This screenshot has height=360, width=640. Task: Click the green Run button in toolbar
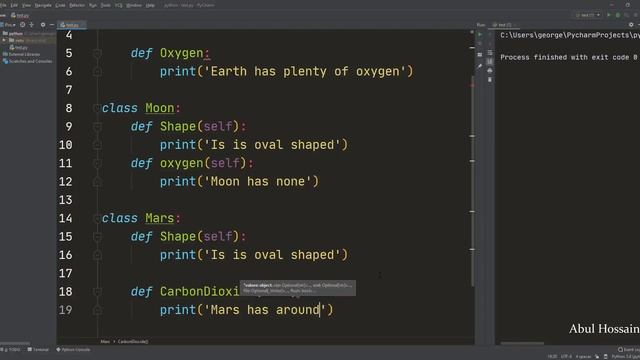point(609,15)
